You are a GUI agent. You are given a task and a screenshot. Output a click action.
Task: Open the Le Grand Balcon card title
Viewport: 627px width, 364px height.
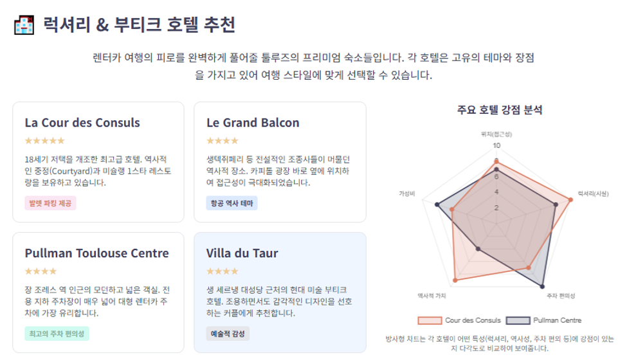(253, 122)
